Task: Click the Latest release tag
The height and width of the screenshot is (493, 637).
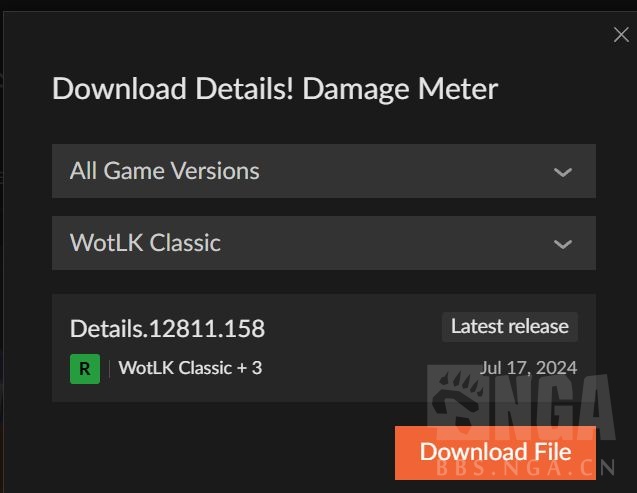Action: click(509, 327)
